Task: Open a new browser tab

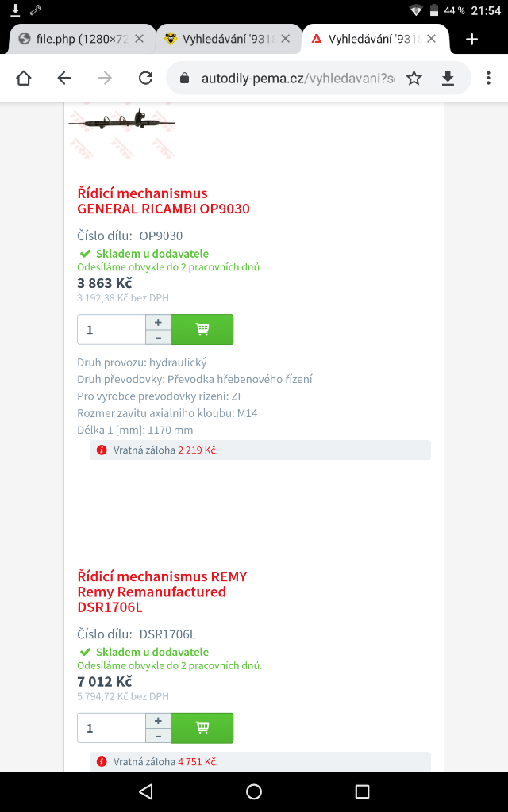Action: 471,39
